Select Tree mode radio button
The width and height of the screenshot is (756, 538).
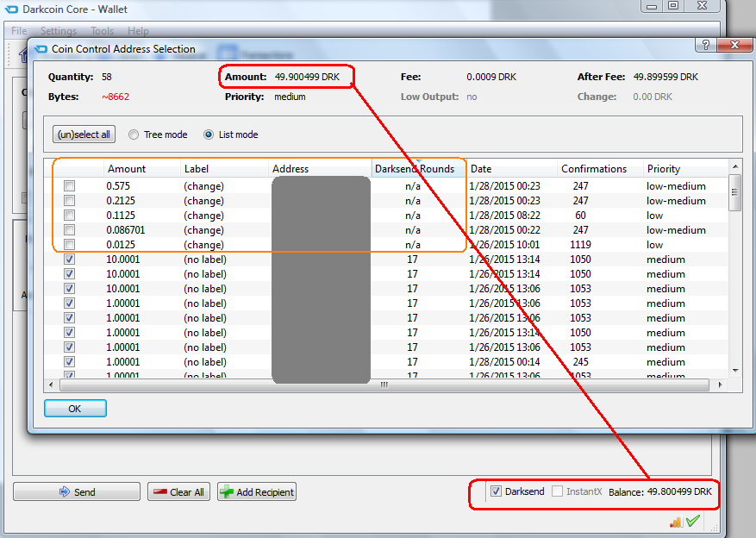[134, 134]
